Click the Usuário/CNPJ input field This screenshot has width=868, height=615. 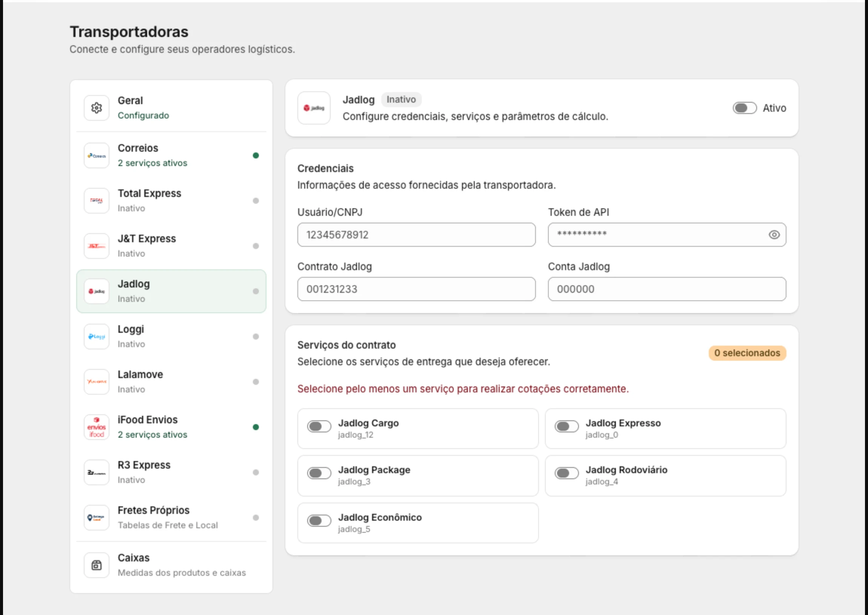416,235
